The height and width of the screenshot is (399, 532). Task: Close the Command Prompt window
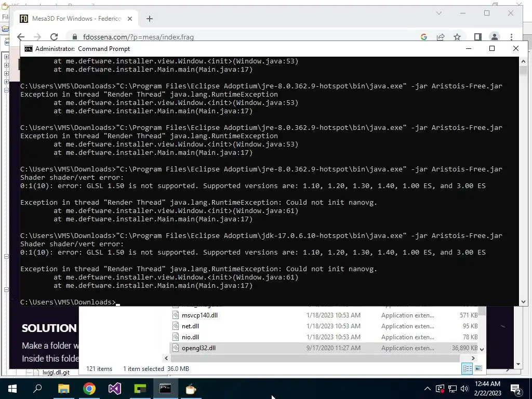516,48
